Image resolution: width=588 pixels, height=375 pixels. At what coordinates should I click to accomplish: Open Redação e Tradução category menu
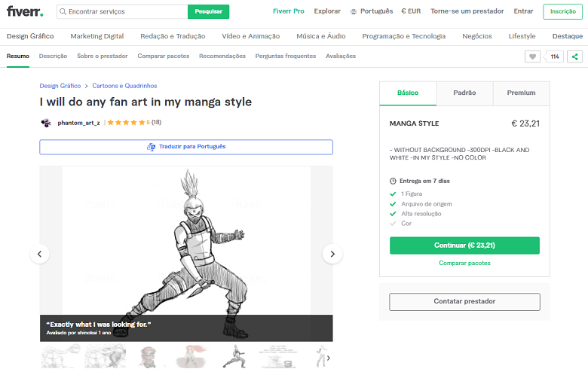click(x=173, y=36)
